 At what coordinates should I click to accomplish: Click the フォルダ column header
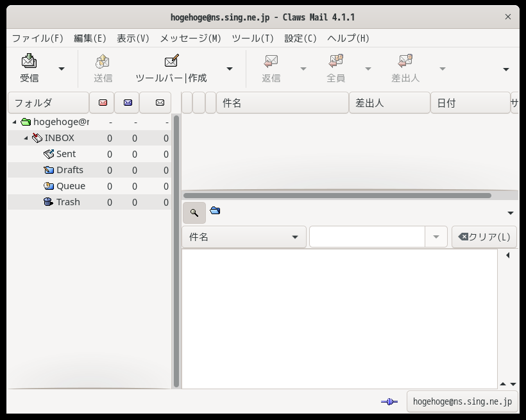[x=48, y=103]
